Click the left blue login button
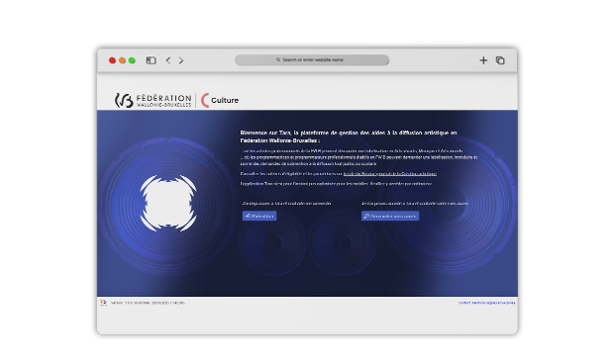The width and height of the screenshot is (614, 364). coord(259,216)
